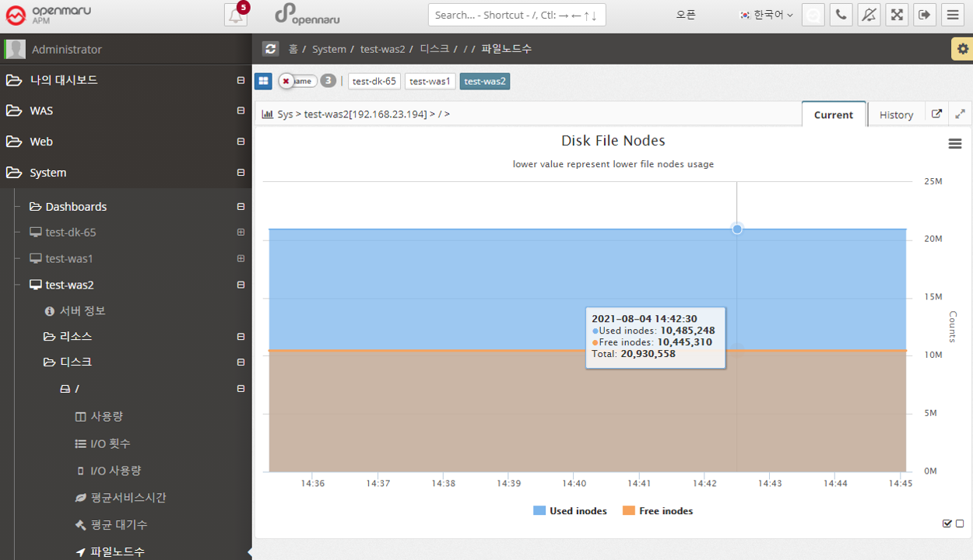Open chart in new window icon
The image size is (973, 560).
point(936,114)
